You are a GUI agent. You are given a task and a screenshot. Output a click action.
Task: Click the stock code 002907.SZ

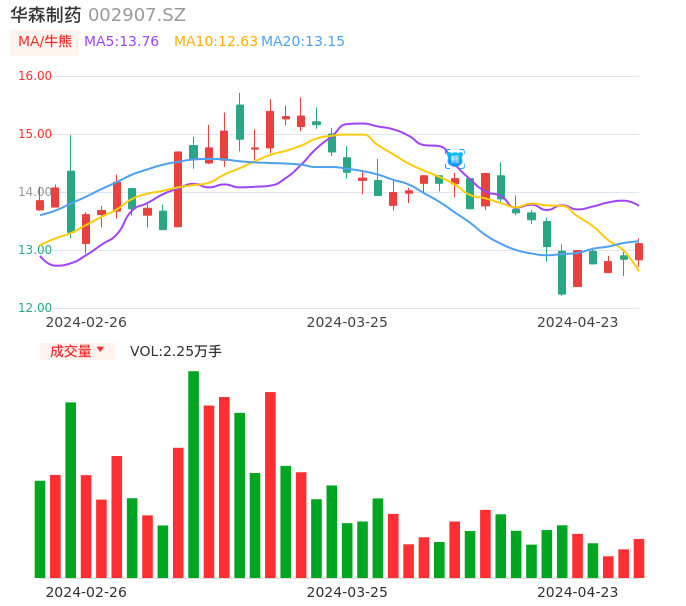(137, 15)
